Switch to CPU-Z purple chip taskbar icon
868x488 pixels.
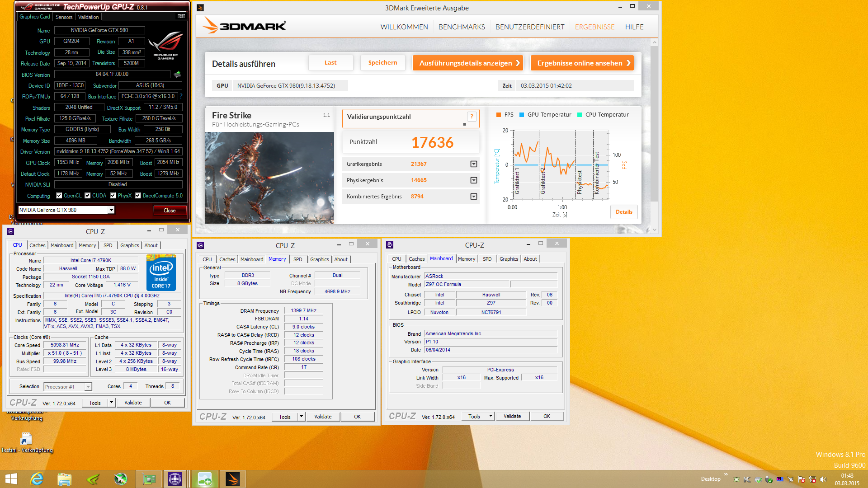175,479
